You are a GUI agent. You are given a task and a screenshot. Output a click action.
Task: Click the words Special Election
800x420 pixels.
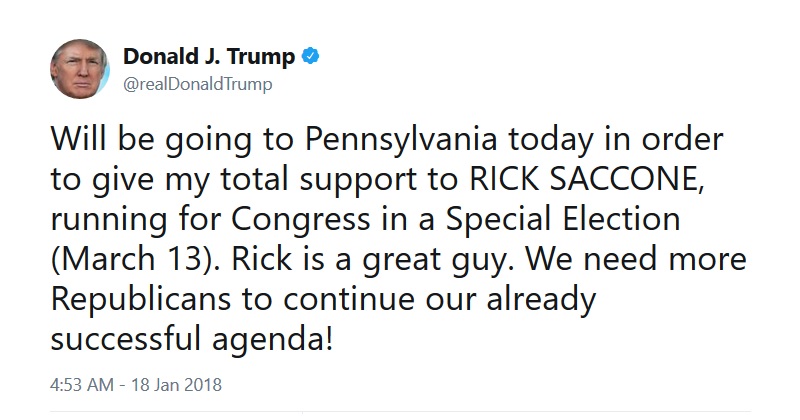[x=563, y=220]
